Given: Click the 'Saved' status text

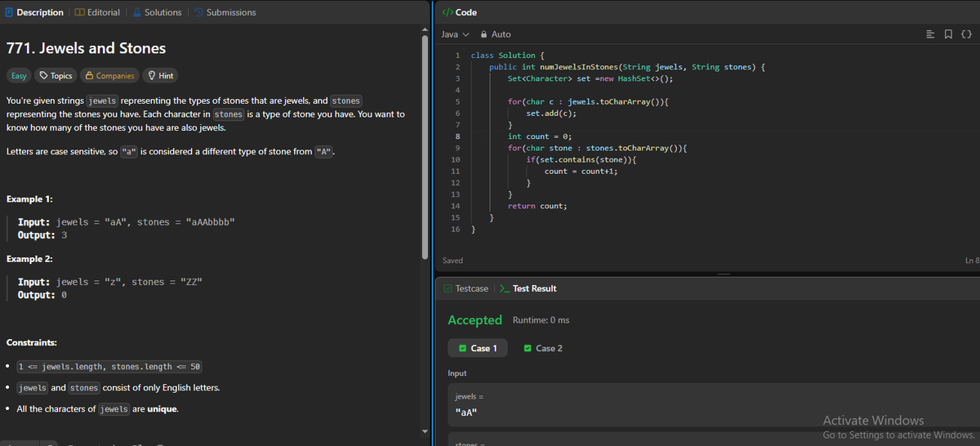Looking at the screenshot, I should click(452, 261).
